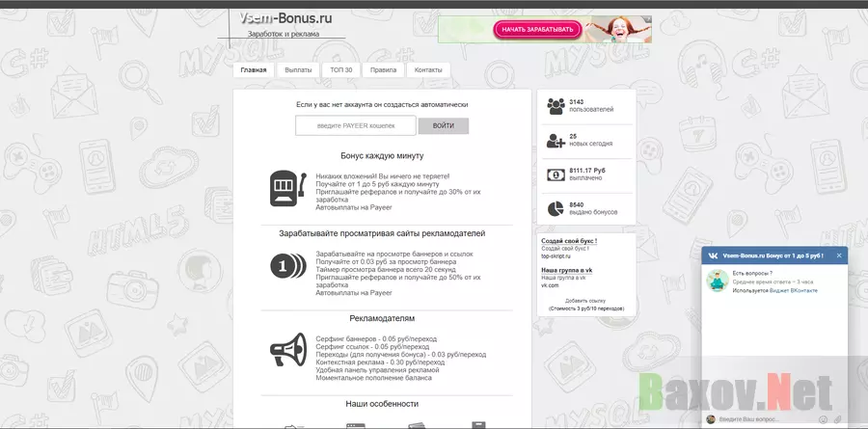Click 'Зарабатывайте просматривая сайты рекламодателей' heading
Image resolution: width=868 pixels, height=429 pixels.
(x=382, y=233)
